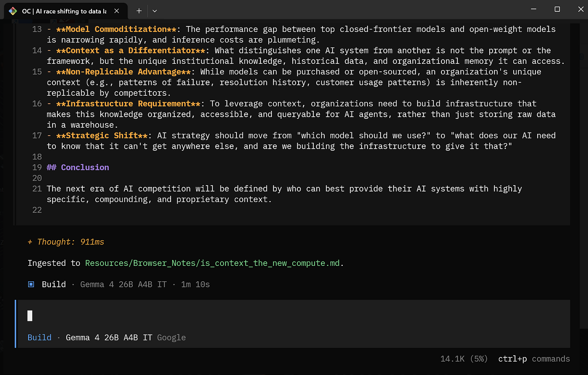Click the git-bash icon in the tab
Image resolution: width=588 pixels, height=375 pixels.
[x=13, y=11]
